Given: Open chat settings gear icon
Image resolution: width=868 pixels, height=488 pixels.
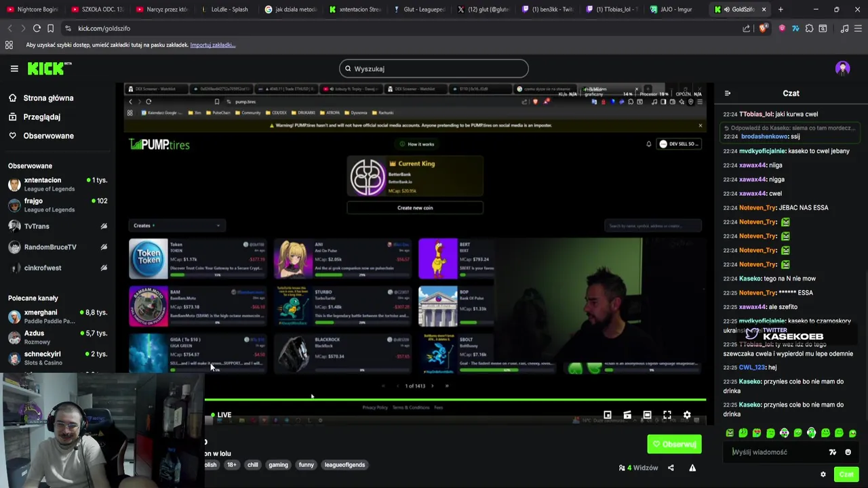Looking at the screenshot, I should 823,474.
